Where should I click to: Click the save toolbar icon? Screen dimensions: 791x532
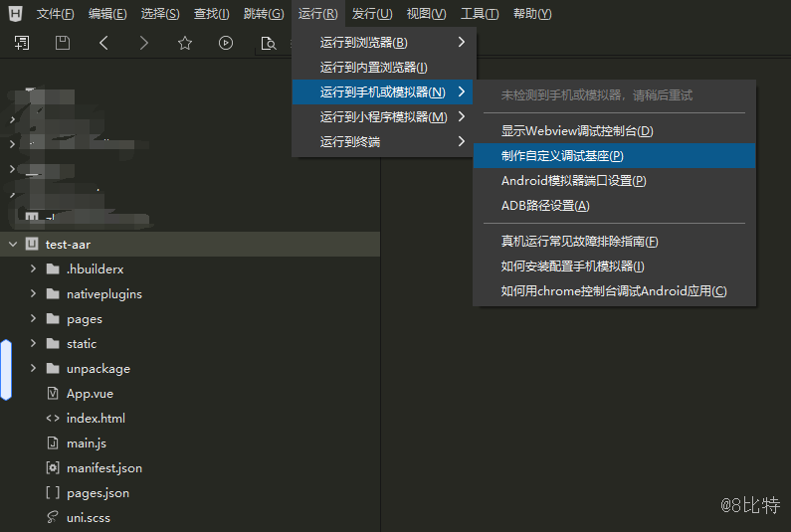click(x=63, y=43)
